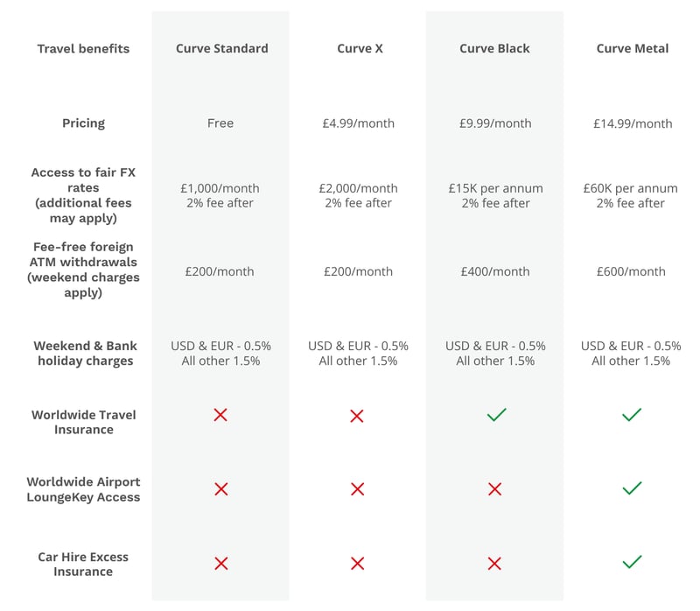Select the Curve X column header

point(360,49)
